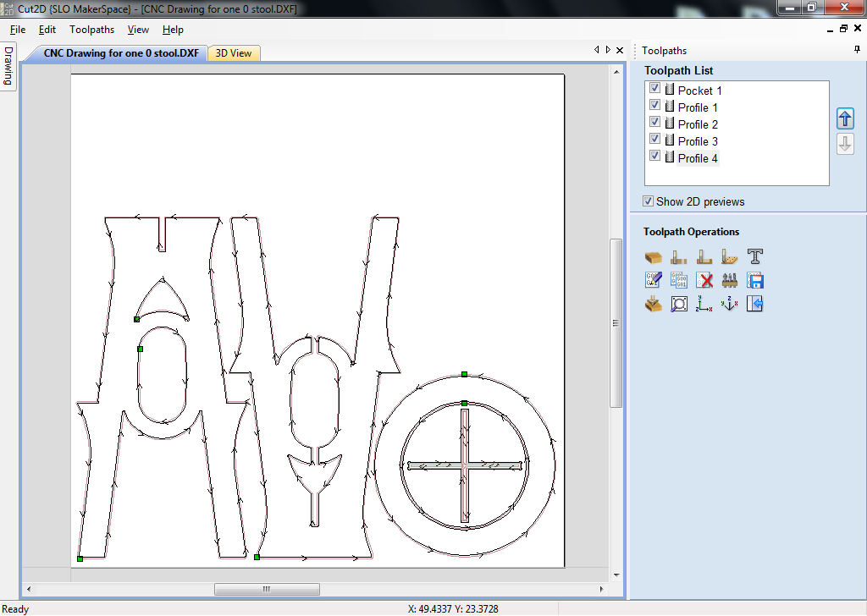Click the previous-tab left arrow
Image resolution: width=867 pixels, height=616 pixels.
point(597,50)
